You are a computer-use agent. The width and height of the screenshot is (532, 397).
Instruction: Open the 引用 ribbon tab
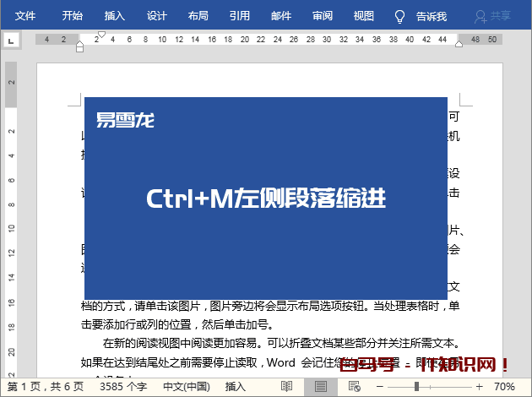[240, 16]
